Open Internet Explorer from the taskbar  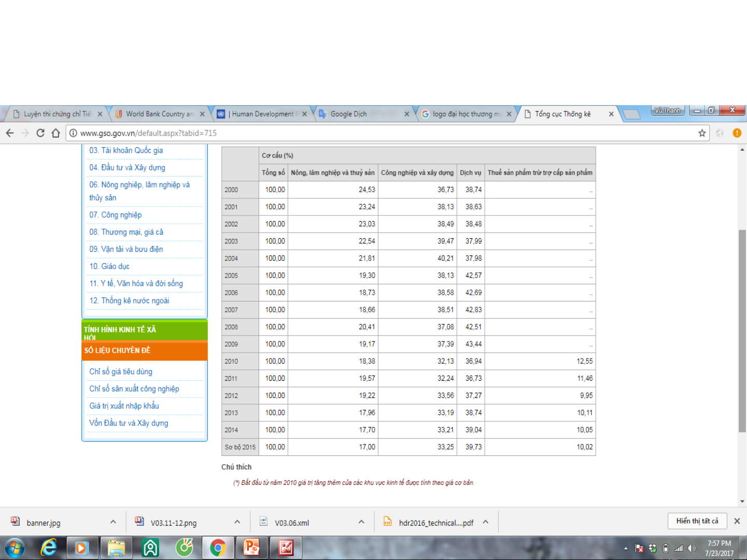click(49, 548)
